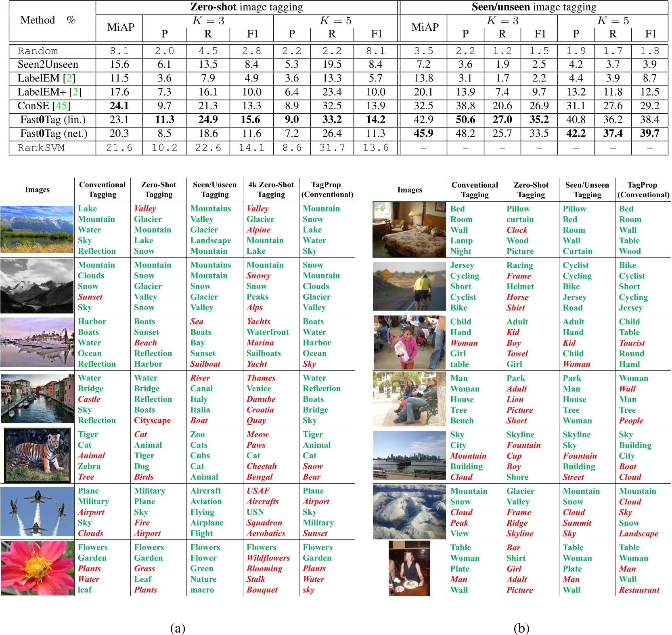Viewport: 672px width, 635px height.
Task: Open the aerial snowy mountain image
Action: (x=409, y=512)
